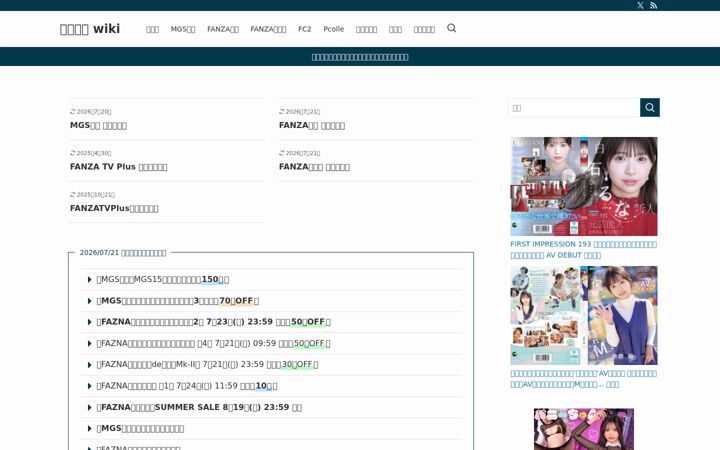The image size is (720, 450).
Task: Click the site logo ending in 'wiki'
Action: 90,29
